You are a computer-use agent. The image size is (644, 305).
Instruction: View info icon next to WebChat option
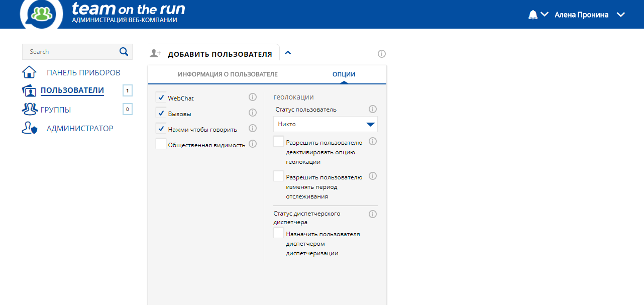click(x=253, y=97)
